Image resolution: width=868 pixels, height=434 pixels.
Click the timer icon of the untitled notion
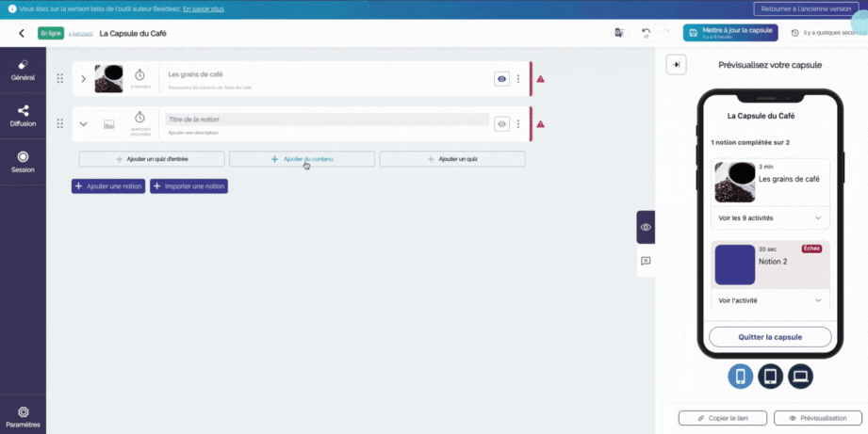pos(139,117)
